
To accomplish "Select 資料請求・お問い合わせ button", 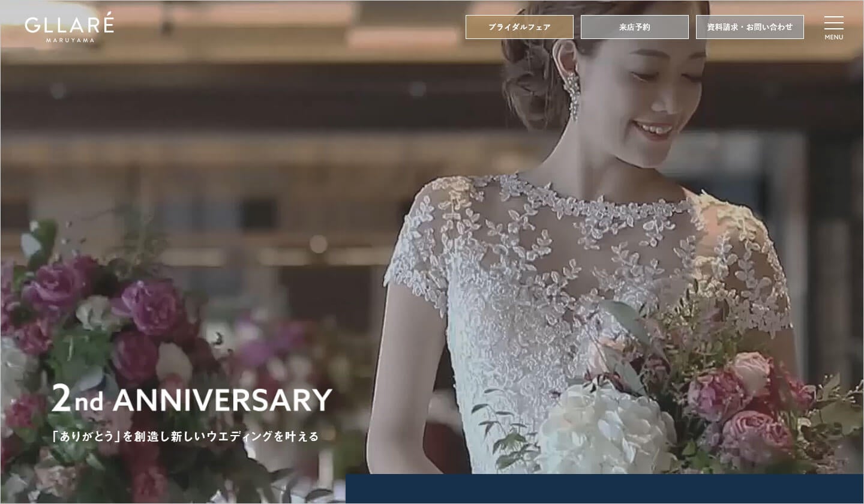I will (x=750, y=27).
